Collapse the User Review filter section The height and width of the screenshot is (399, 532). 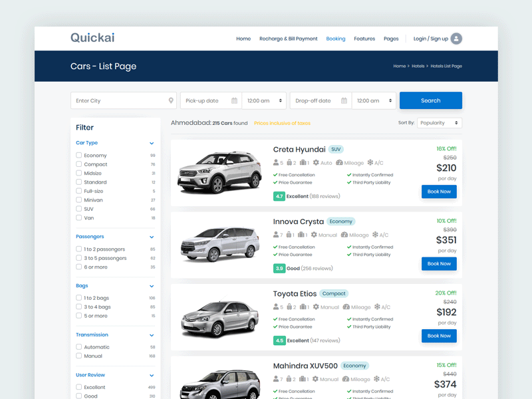tap(152, 375)
